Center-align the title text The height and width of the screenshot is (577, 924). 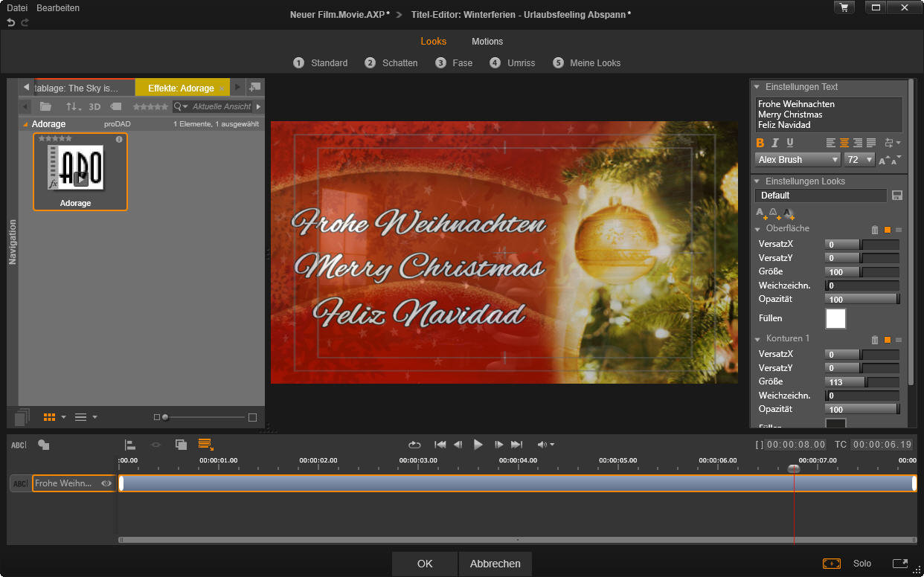[x=844, y=143]
